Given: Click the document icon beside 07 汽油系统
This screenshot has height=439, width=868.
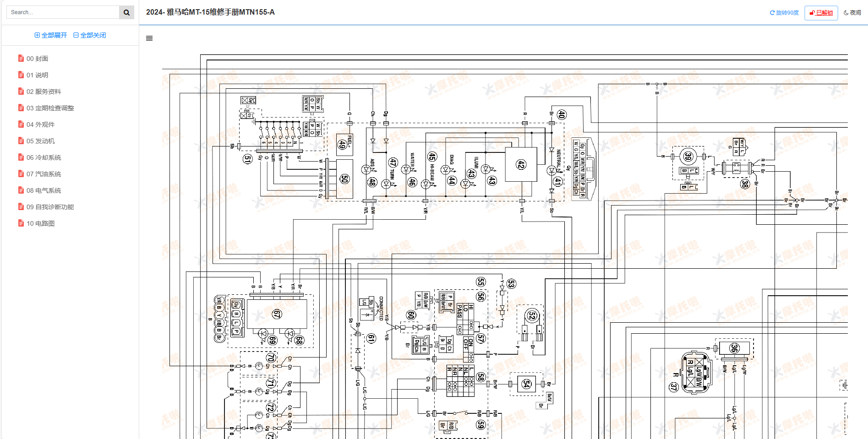Looking at the screenshot, I should pos(21,173).
